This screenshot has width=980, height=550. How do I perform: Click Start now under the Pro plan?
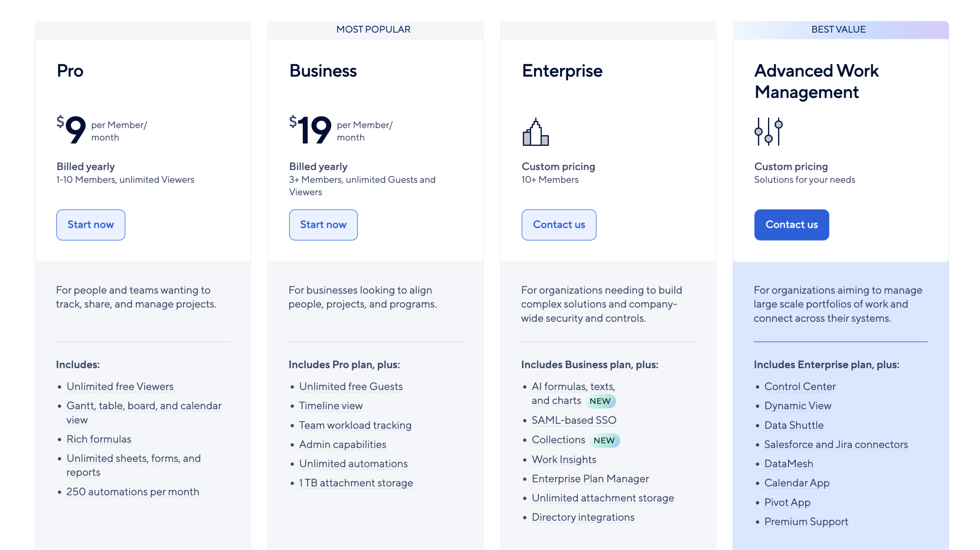[90, 225]
